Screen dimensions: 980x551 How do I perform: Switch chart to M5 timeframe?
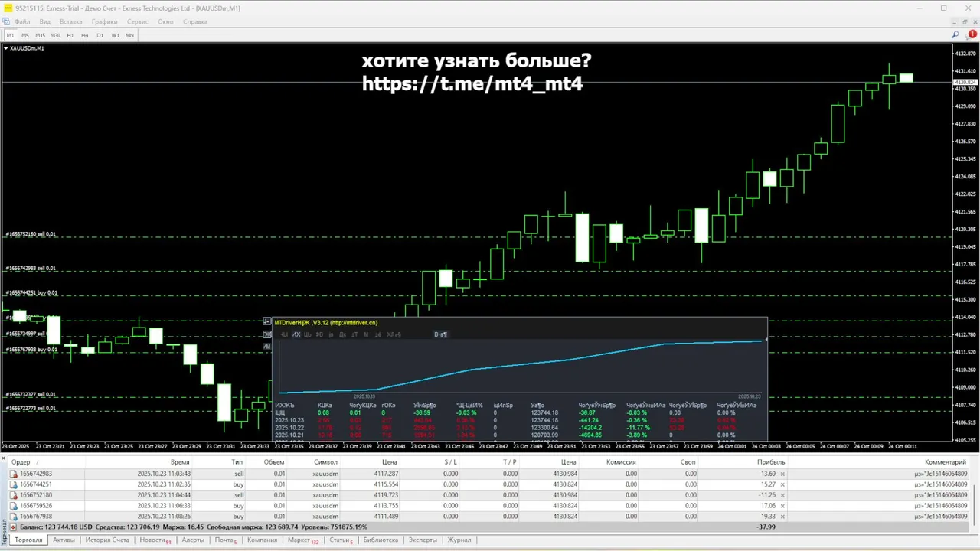coord(25,35)
